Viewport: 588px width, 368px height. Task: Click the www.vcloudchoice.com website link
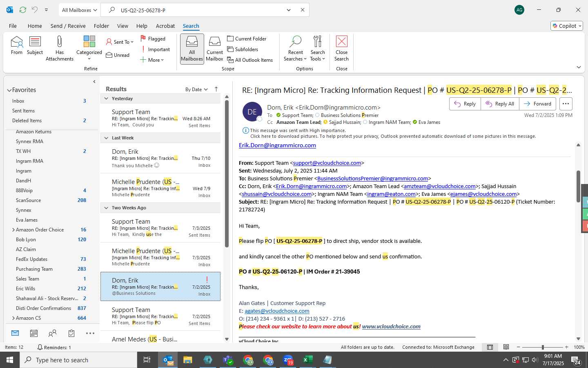click(x=391, y=326)
